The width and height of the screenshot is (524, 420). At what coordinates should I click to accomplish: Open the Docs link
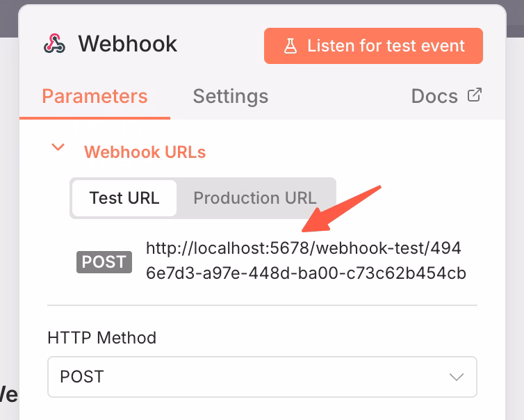(x=434, y=96)
